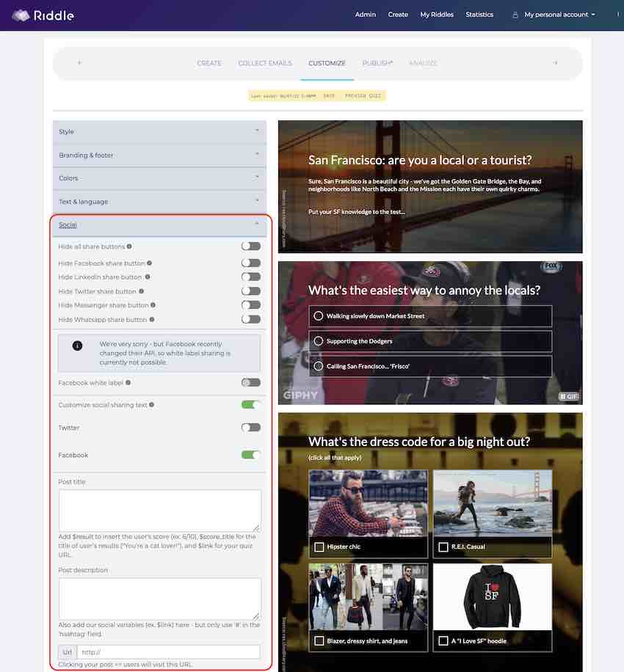Expand the Style section chevron
Image resolution: width=624 pixels, height=672 pixels.
tap(257, 131)
